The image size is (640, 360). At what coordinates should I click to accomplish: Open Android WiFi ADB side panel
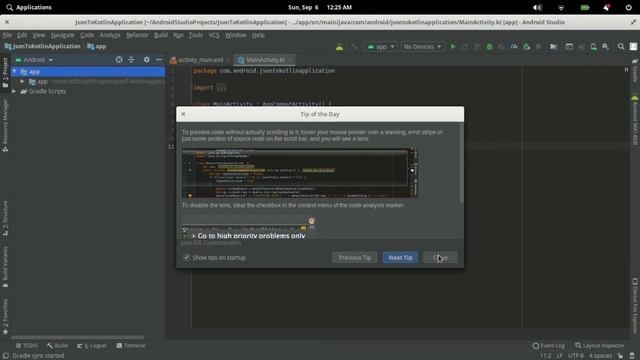(635, 120)
